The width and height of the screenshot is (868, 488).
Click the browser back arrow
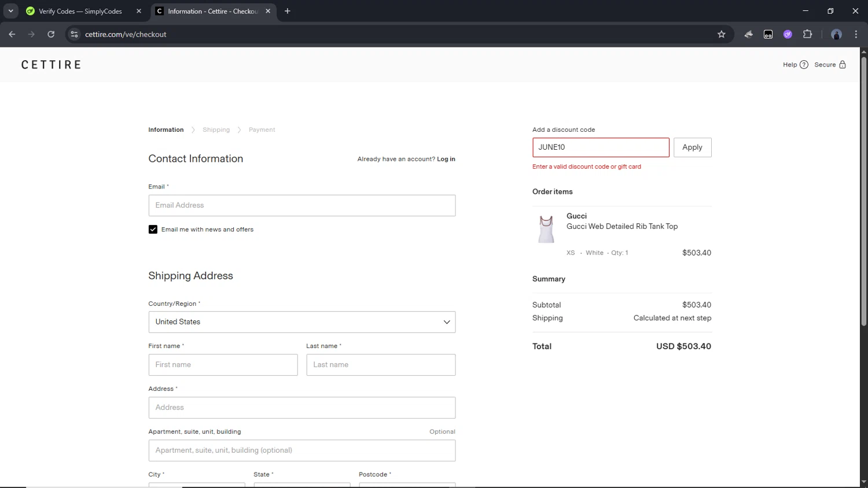click(x=12, y=34)
